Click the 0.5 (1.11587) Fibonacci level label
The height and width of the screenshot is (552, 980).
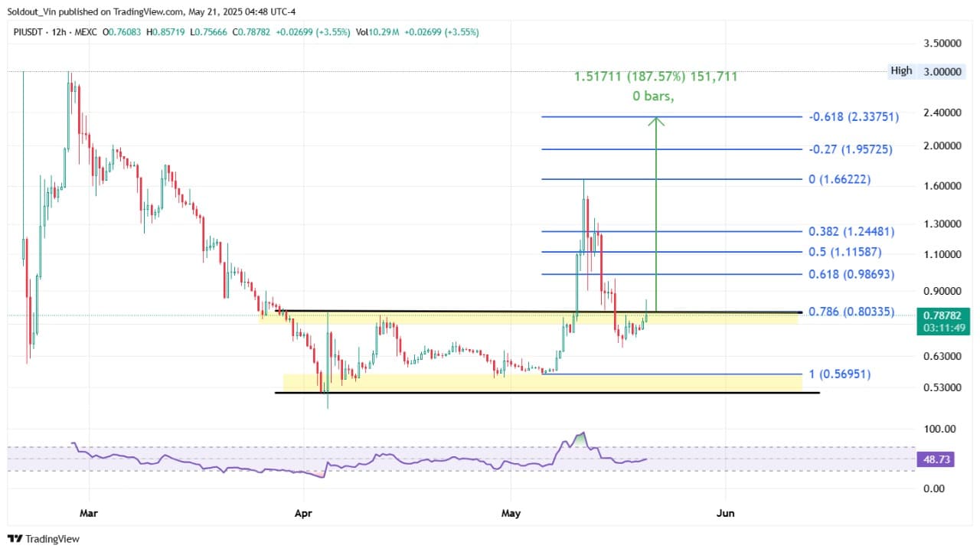844,252
